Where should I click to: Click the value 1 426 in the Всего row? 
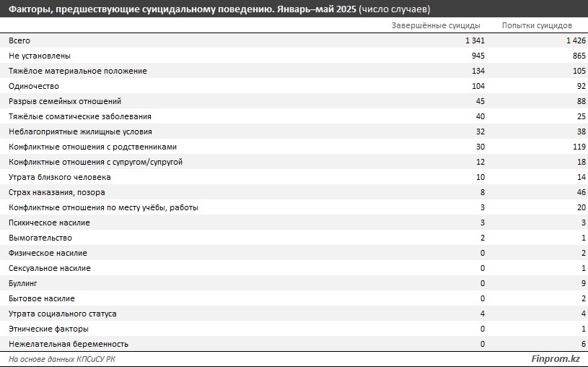click(576, 40)
